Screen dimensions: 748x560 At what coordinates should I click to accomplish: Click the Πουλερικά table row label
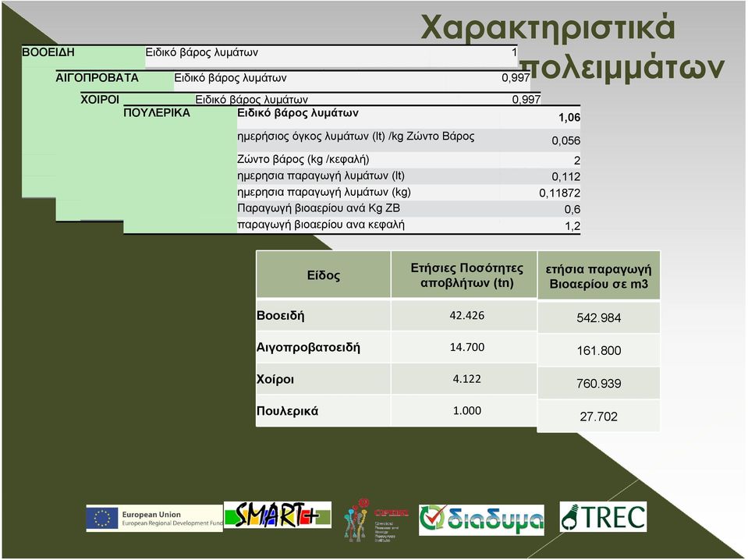tap(287, 411)
